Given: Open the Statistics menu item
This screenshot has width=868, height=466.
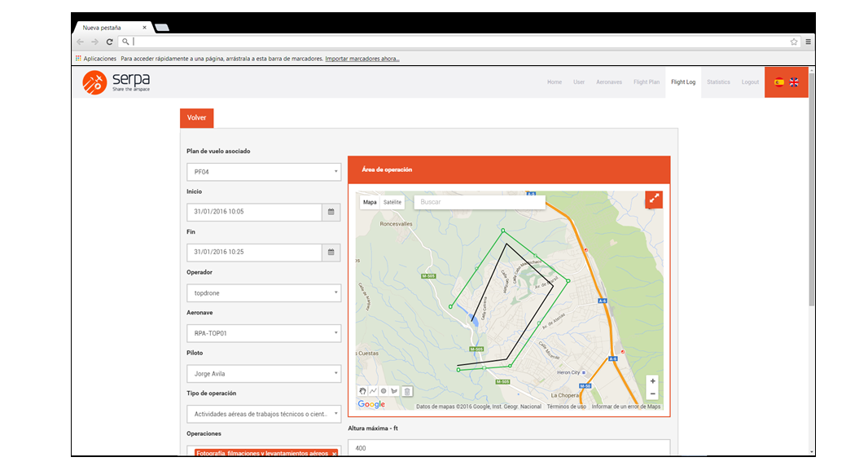Looking at the screenshot, I should 718,82.
